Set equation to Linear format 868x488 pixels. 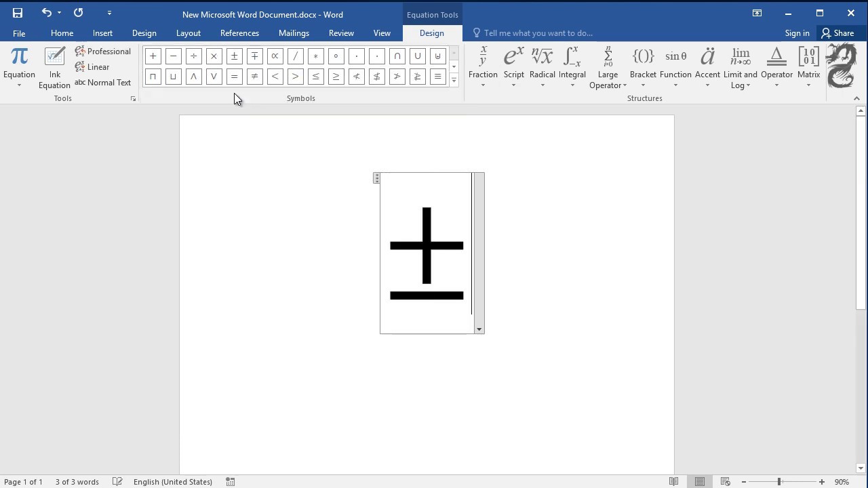[x=92, y=67]
